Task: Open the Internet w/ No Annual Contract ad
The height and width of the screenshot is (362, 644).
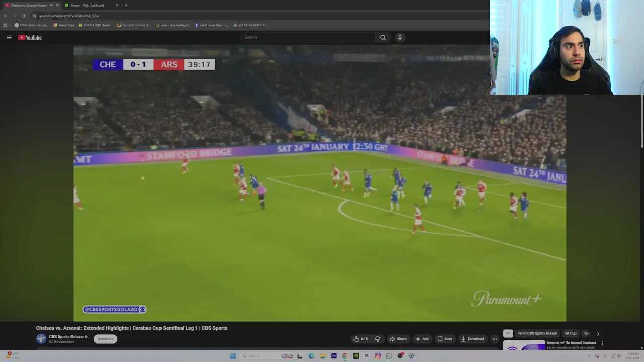Action: coord(572,343)
